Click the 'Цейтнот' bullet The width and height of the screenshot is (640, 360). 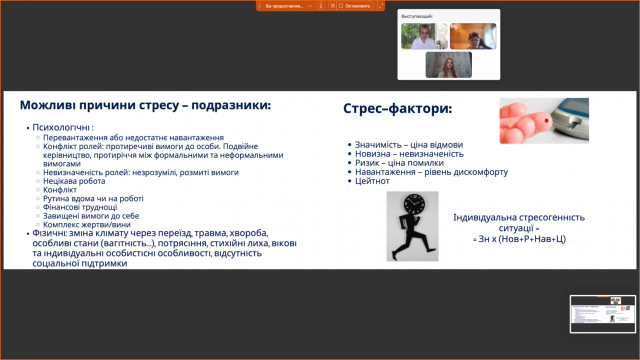(x=372, y=181)
